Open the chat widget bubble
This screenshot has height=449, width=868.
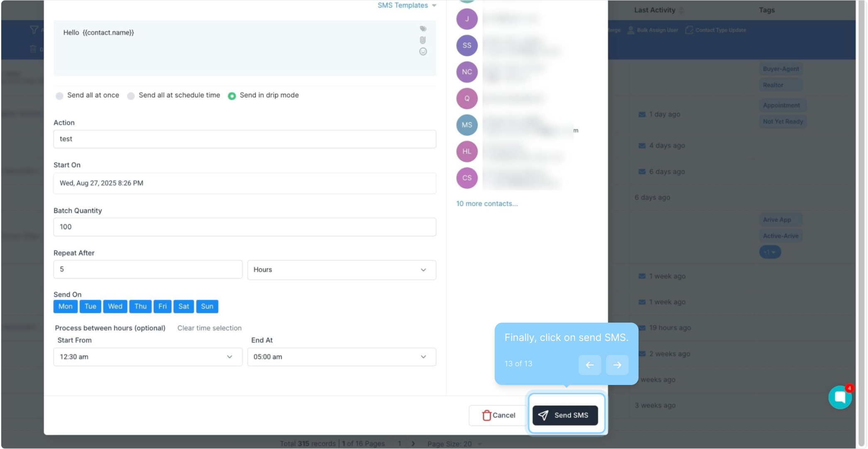coord(839,397)
